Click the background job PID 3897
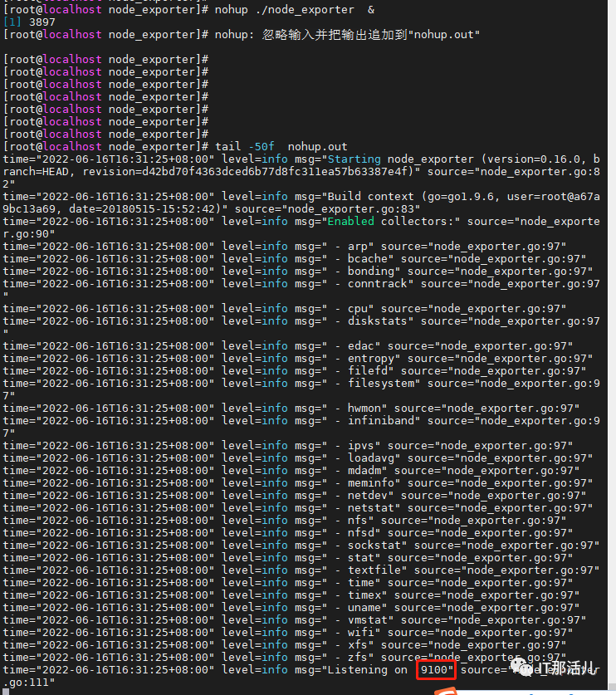The height and width of the screenshot is (695, 616). pyautogui.click(x=42, y=22)
